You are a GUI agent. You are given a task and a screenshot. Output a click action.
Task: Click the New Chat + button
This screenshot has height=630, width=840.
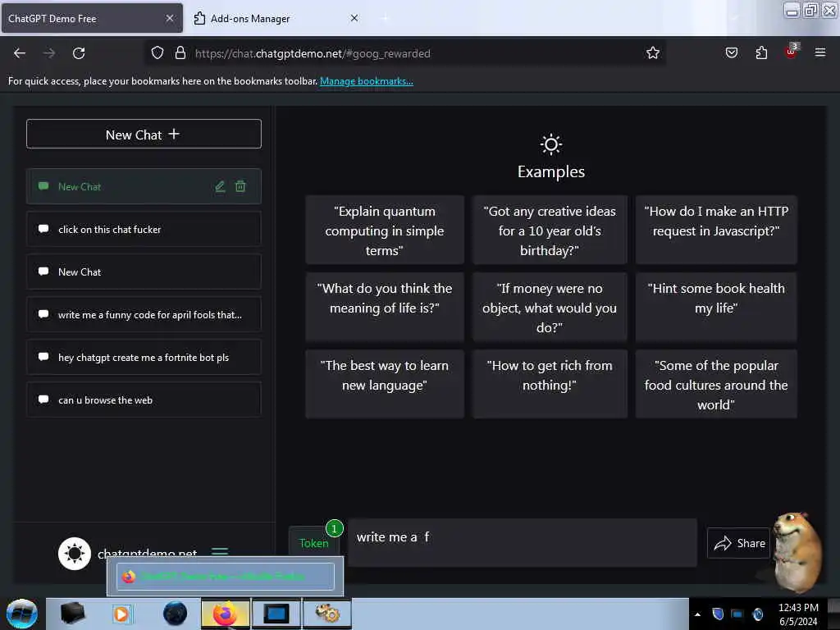point(144,134)
